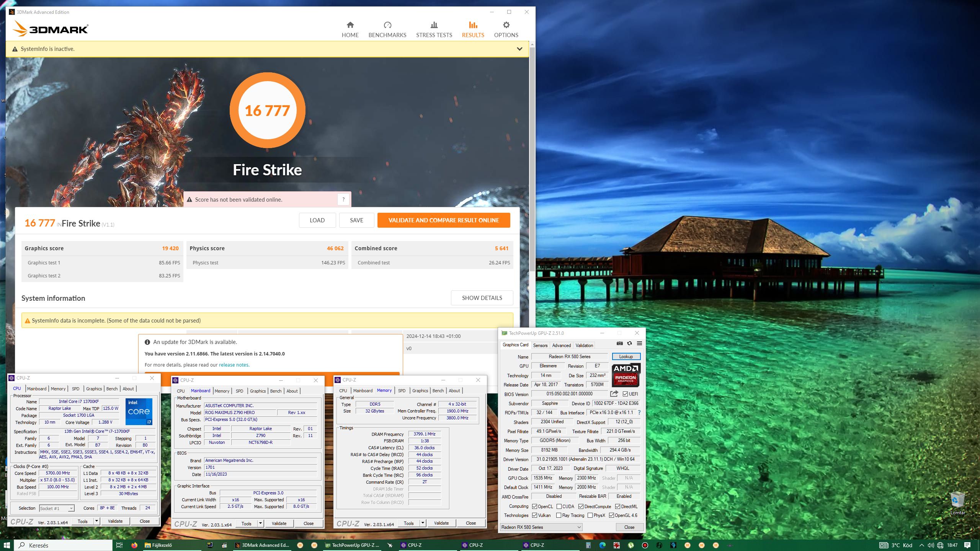Take a GPU-Z screenshot with camera icon
Image resolution: width=980 pixels, height=551 pixels.
[620, 343]
